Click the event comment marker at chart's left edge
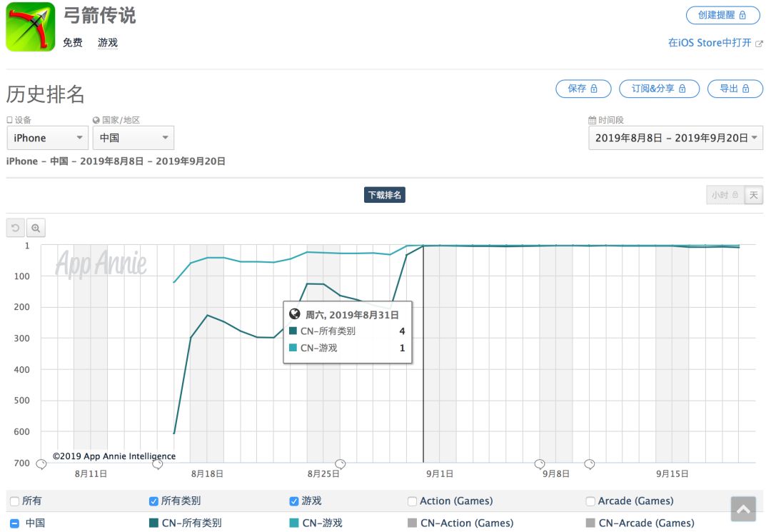Viewport: 771px width, 532px height. coord(41,464)
